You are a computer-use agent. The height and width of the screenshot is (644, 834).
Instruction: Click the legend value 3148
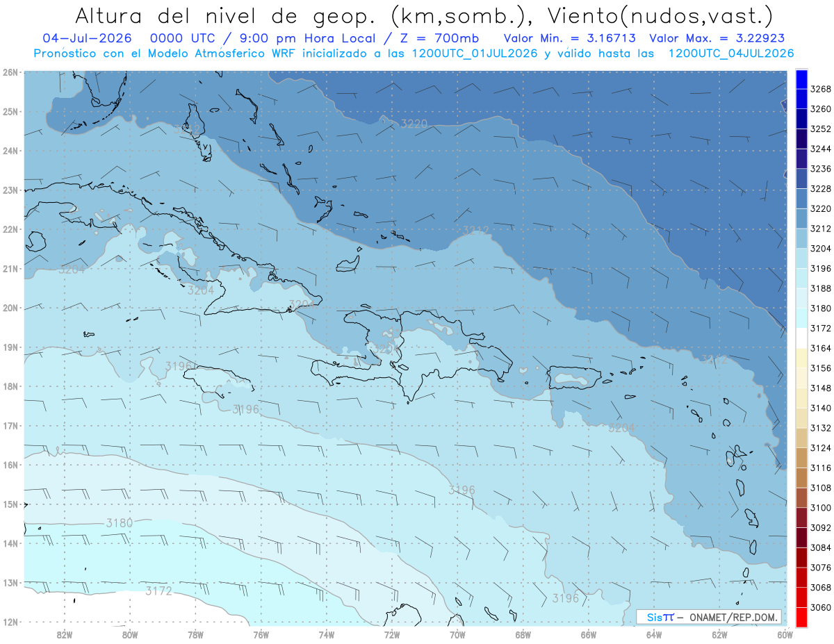(821, 388)
